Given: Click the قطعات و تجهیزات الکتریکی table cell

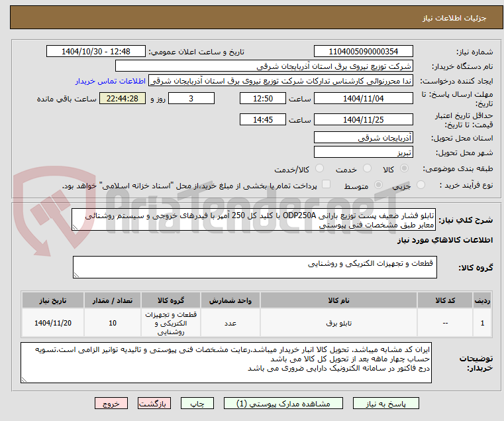Looking at the screenshot, I should click(171, 323).
